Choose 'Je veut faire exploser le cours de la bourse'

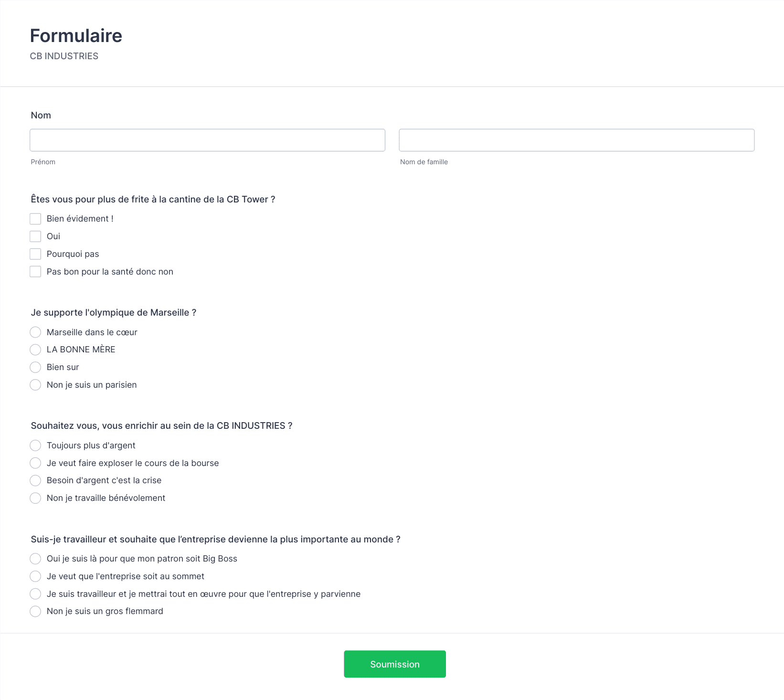35,463
